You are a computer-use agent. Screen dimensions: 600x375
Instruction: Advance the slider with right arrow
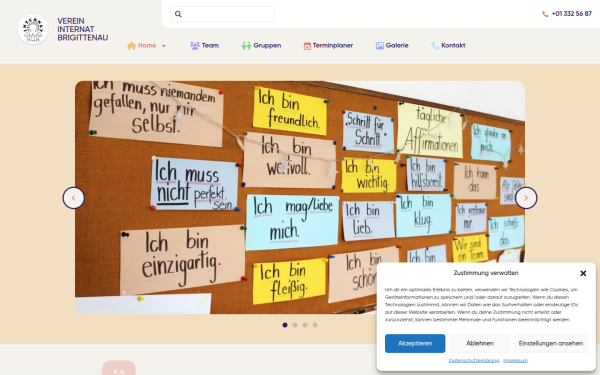click(526, 198)
